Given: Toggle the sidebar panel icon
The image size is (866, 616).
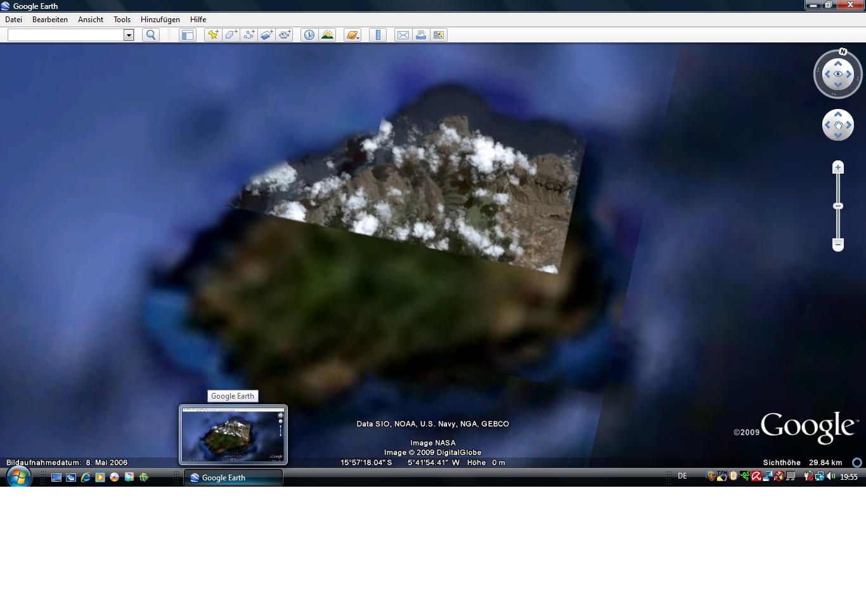Looking at the screenshot, I should click(188, 35).
